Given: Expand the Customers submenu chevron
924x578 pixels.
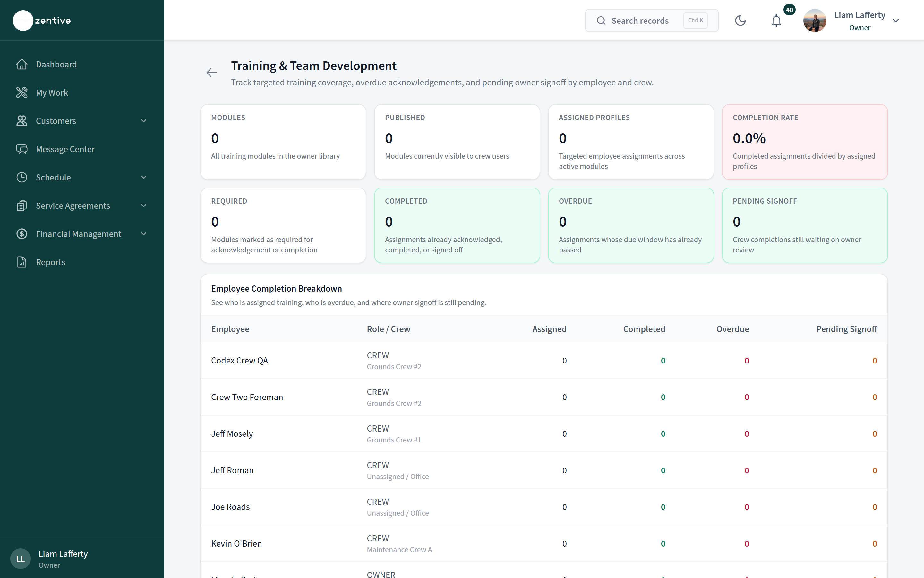Looking at the screenshot, I should pos(144,121).
